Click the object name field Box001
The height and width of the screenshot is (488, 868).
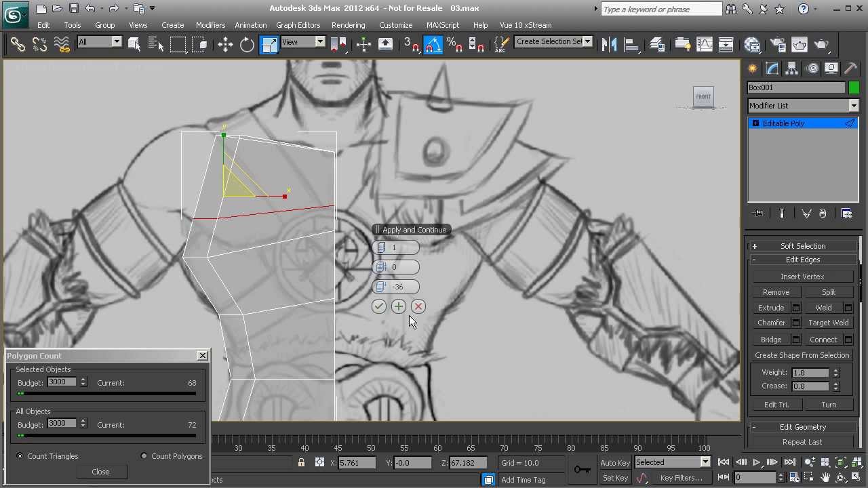(x=796, y=87)
